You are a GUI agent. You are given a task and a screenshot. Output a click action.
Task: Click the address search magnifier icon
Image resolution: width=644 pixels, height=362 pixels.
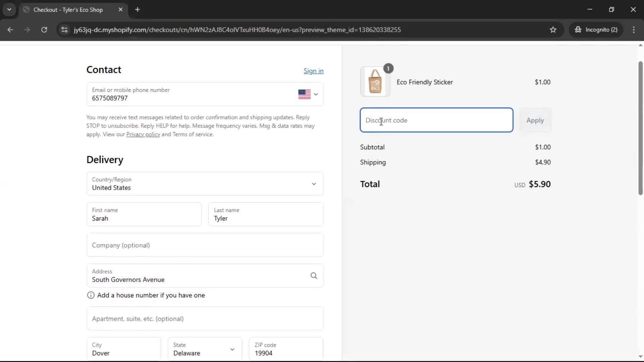tap(314, 276)
